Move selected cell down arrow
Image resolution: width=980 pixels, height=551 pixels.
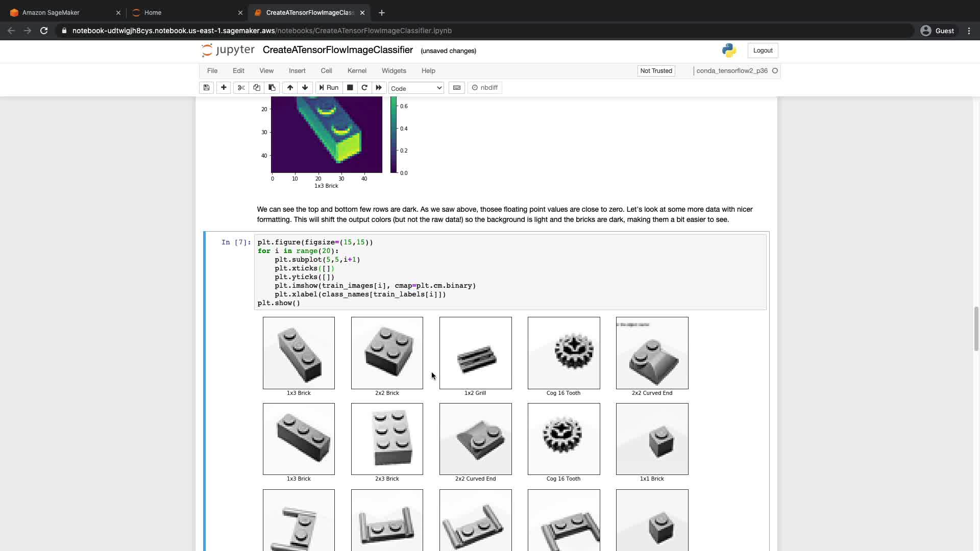(x=305, y=88)
